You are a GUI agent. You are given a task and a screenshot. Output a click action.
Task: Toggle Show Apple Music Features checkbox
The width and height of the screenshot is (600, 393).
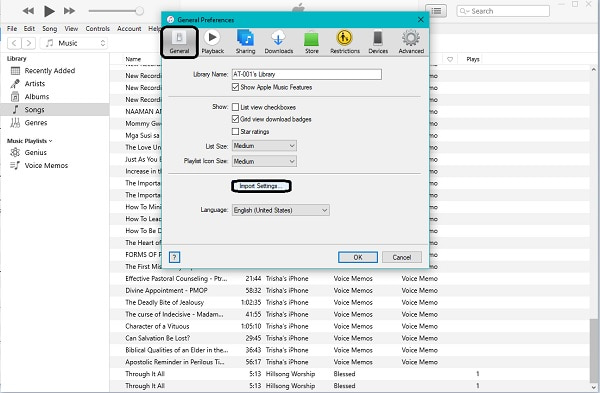pyautogui.click(x=235, y=87)
